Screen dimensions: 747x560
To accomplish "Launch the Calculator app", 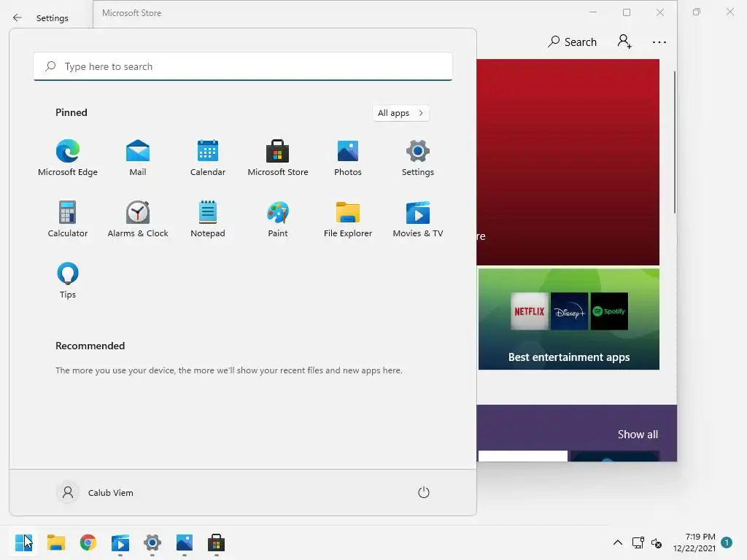I will 68,219.
